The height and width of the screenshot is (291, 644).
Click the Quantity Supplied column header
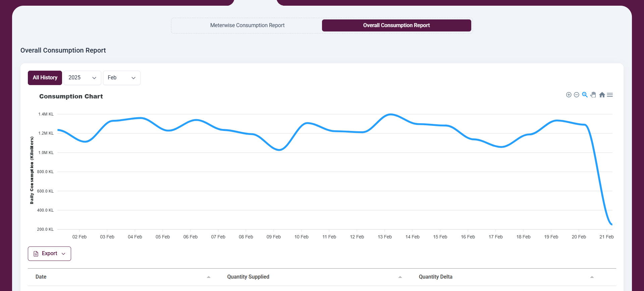[x=248, y=277]
